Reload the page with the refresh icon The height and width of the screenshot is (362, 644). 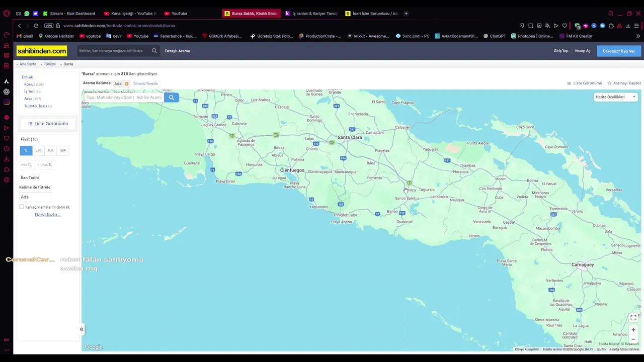(x=36, y=26)
